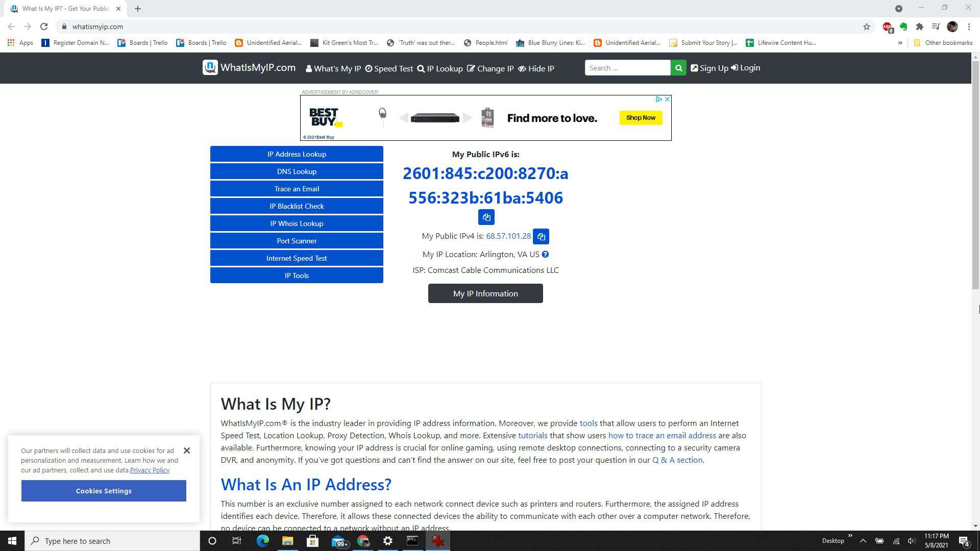Click What's My IP nav item
The image size is (980, 551).
pos(332,68)
